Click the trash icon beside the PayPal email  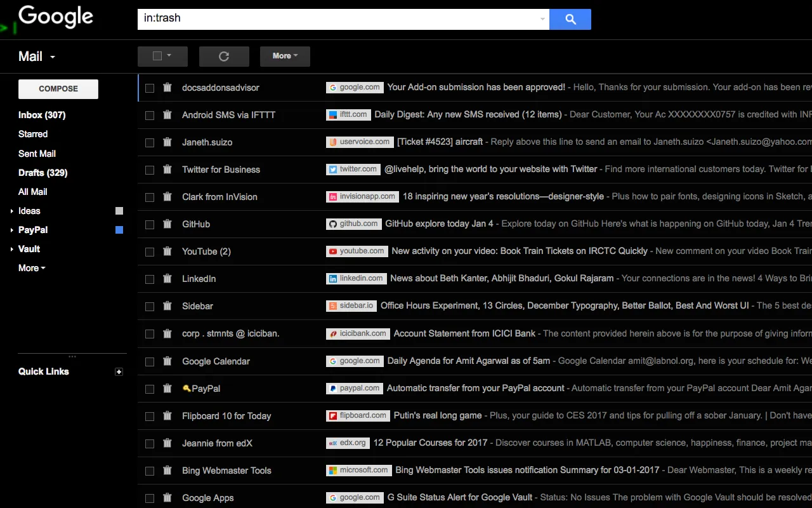pyautogui.click(x=167, y=388)
